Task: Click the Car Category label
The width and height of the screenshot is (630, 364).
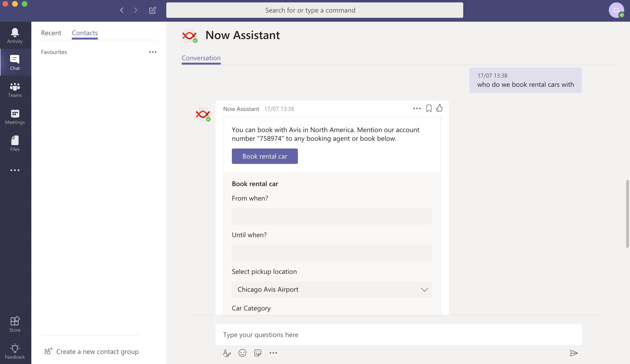Action: point(251,308)
